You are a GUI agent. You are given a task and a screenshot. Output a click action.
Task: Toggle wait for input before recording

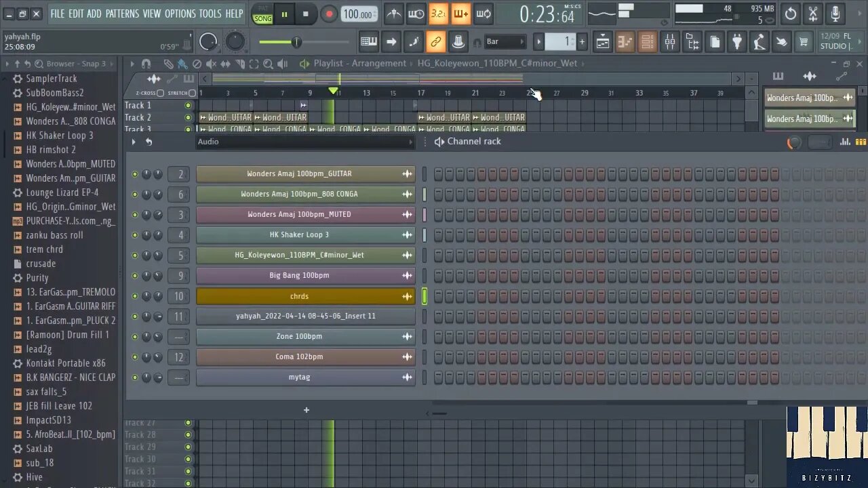tap(416, 14)
